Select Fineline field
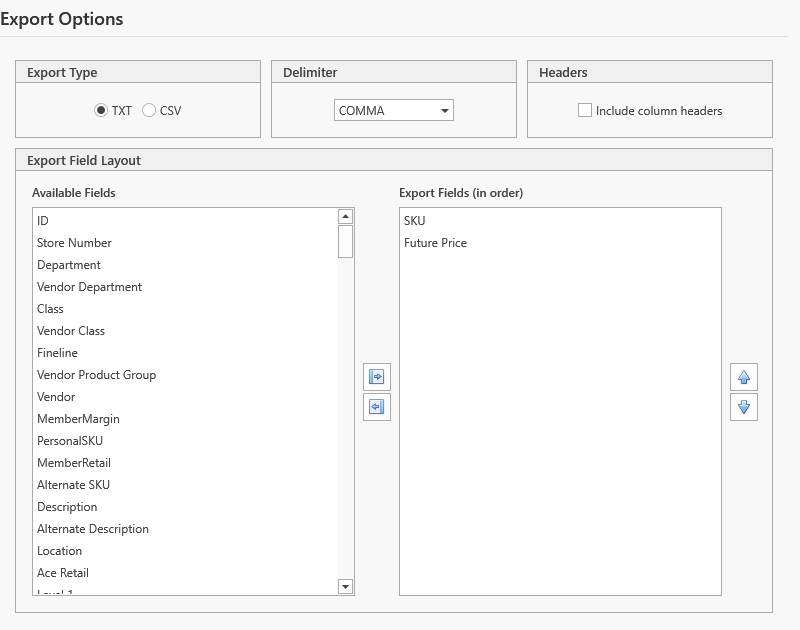Image resolution: width=800 pixels, height=630 pixels. coord(184,352)
